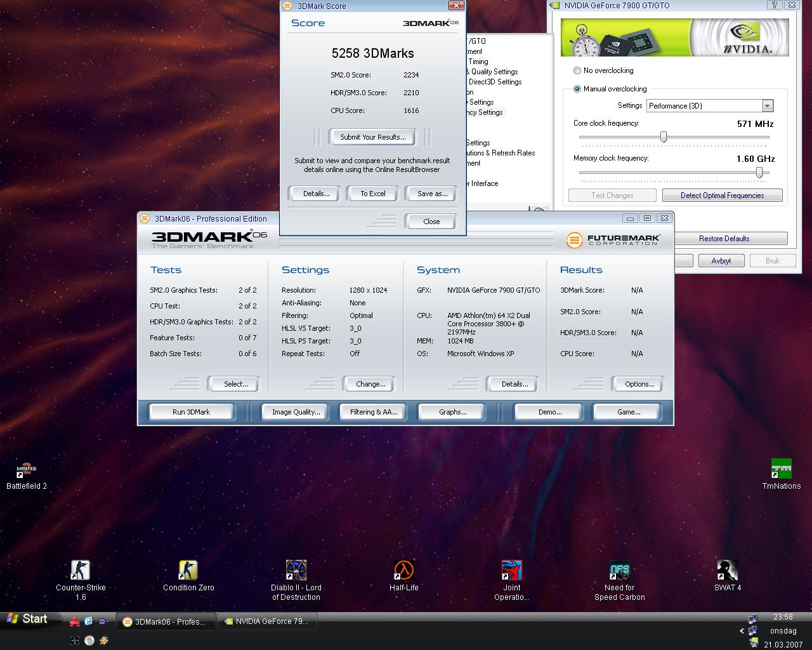Viewport: 812px width, 650px height.
Task: Select the No overclocking radio button
Action: (x=577, y=70)
